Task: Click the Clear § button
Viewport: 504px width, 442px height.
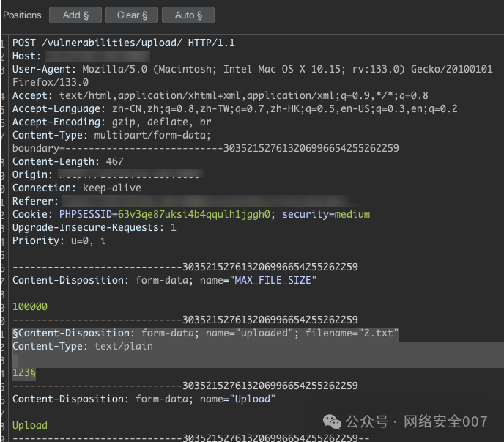Action: point(132,15)
